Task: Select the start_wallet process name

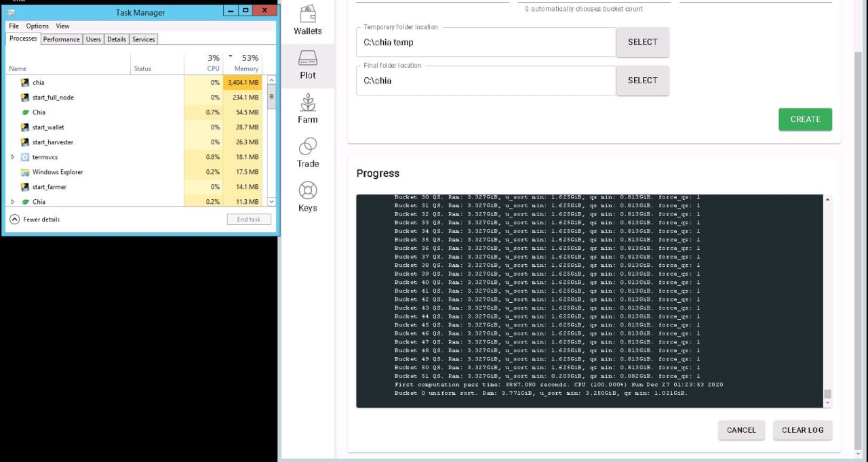Action: 48,127
